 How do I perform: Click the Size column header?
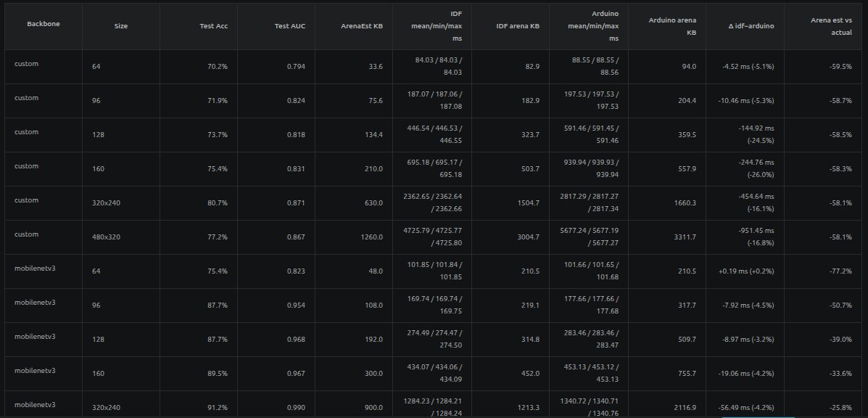click(x=120, y=26)
